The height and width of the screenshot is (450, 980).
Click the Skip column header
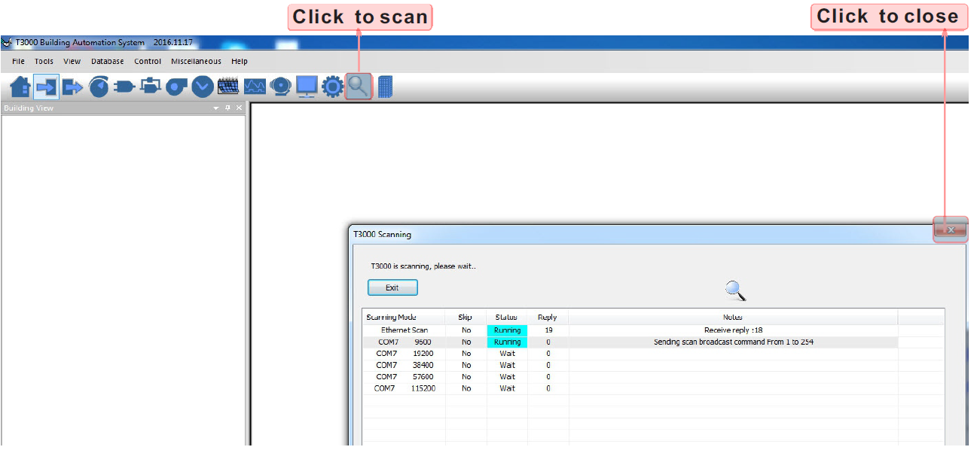tap(466, 318)
